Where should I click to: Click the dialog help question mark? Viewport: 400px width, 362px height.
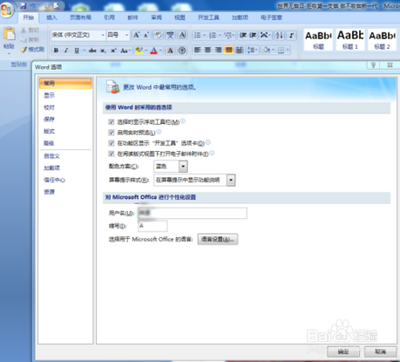(374, 65)
